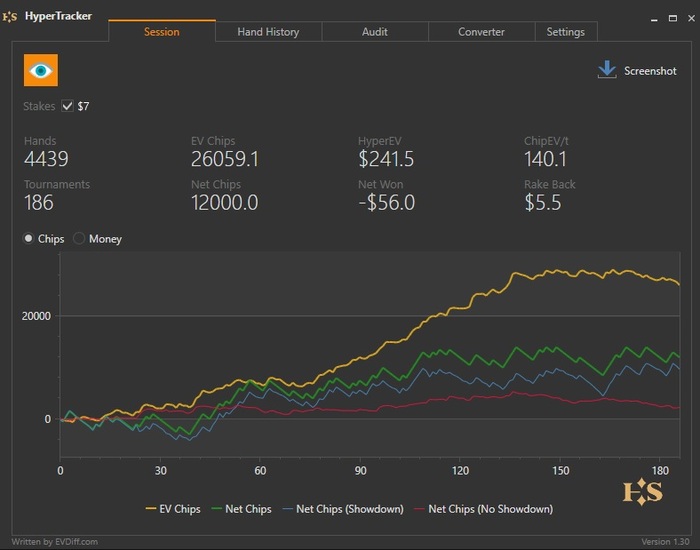This screenshot has width=700, height=550.
Task: Select the Chips radio button
Action: (x=29, y=239)
